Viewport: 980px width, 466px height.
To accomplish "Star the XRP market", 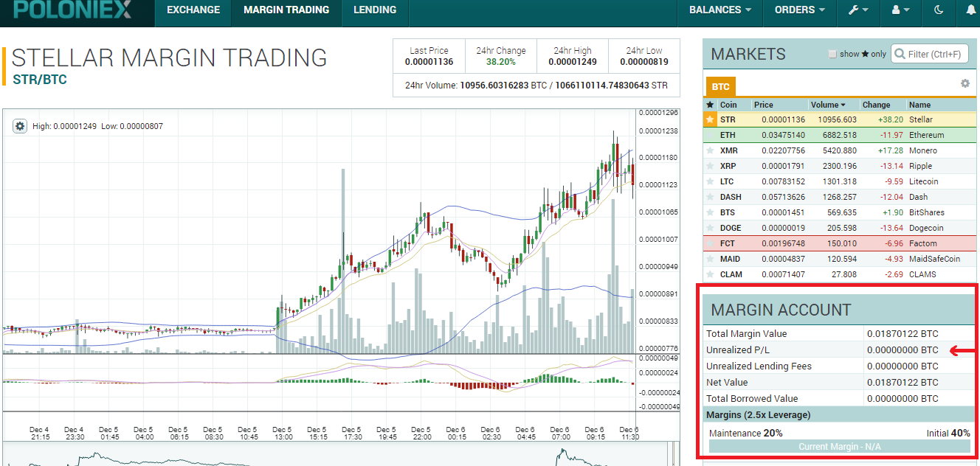I will [x=711, y=166].
